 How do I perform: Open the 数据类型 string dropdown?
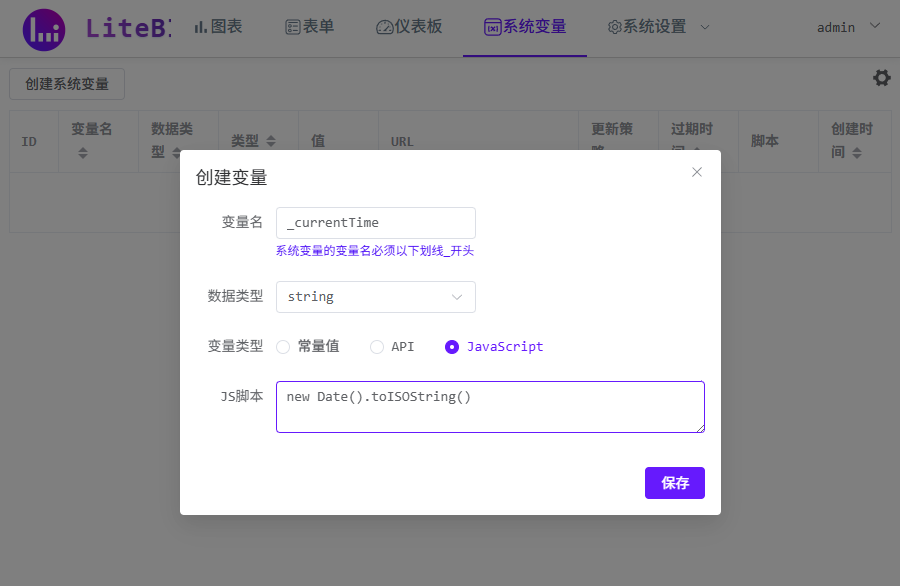[x=375, y=297]
